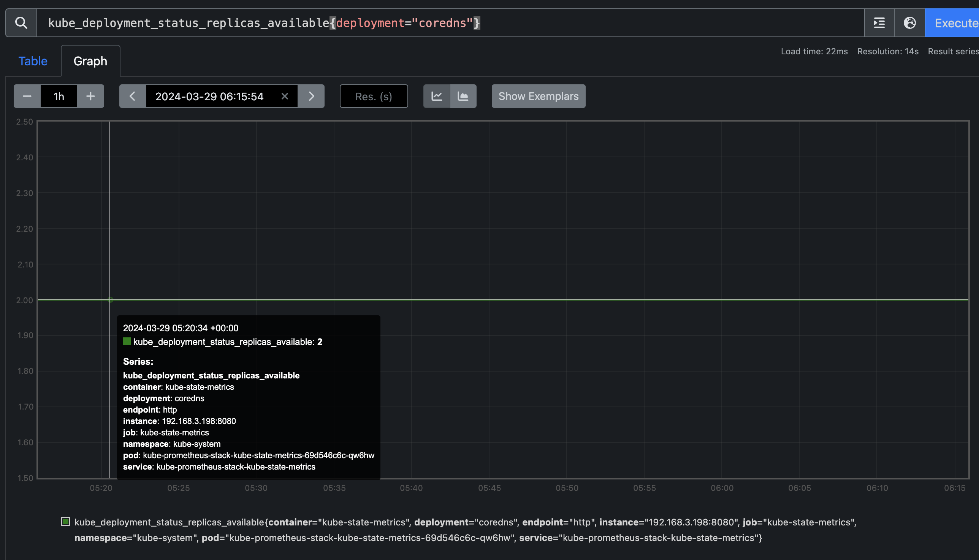This screenshot has width=979, height=560.
Task: Click the 1h range duration field
Action: (x=59, y=96)
